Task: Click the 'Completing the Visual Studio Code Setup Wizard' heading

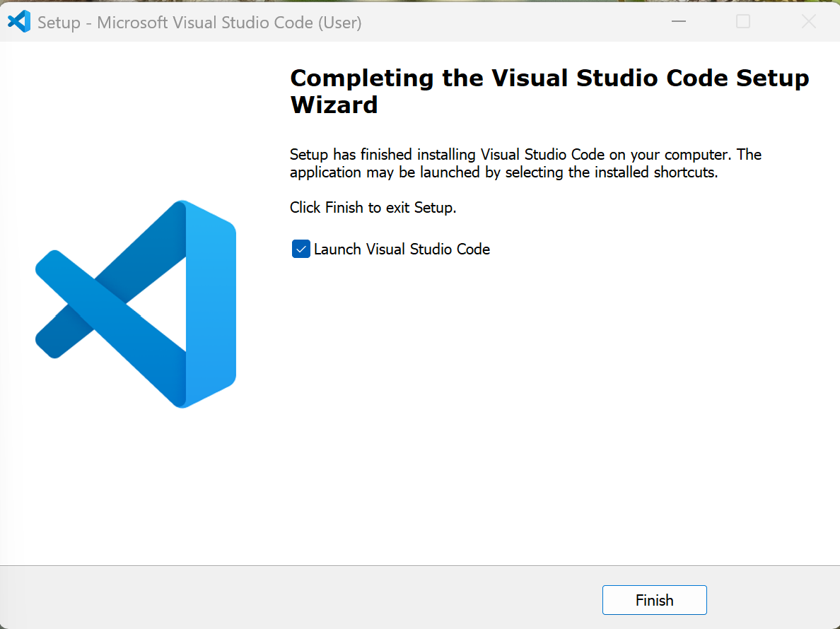Action: [x=549, y=91]
